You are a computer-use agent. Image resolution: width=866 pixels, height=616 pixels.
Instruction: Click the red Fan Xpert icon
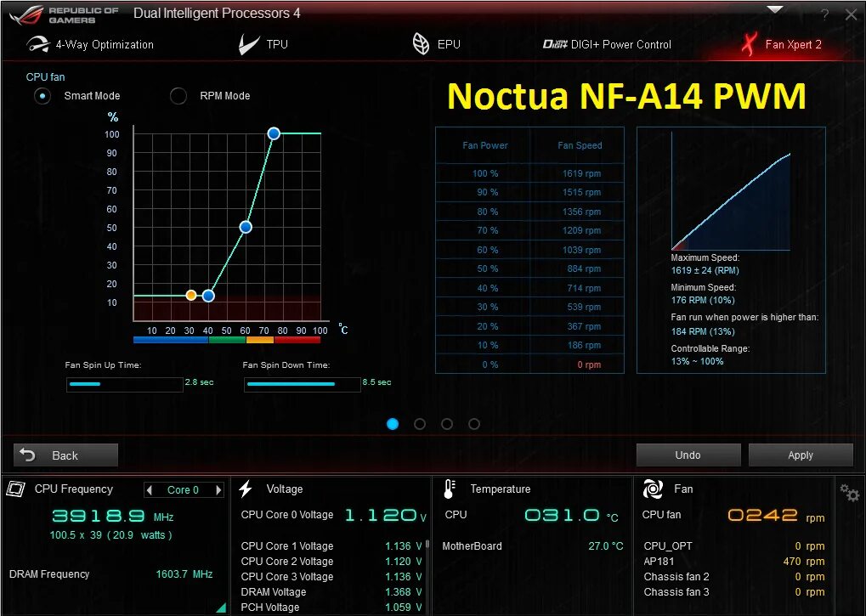pyautogui.click(x=749, y=44)
